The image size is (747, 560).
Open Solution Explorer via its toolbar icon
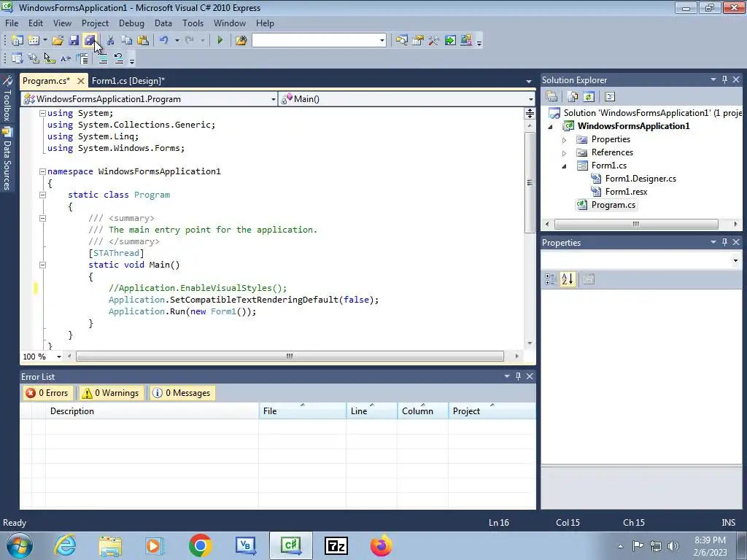click(402, 41)
